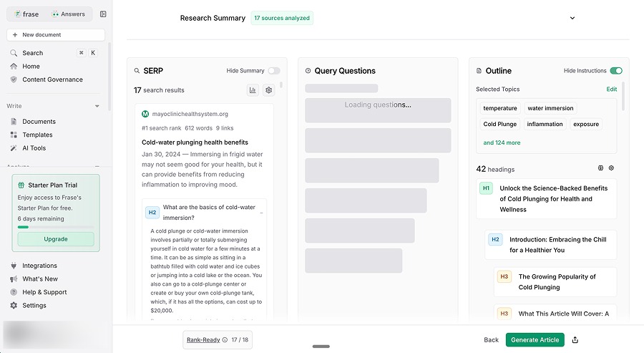Select the exposure topic tag
The height and width of the screenshot is (353, 644).
(586, 124)
